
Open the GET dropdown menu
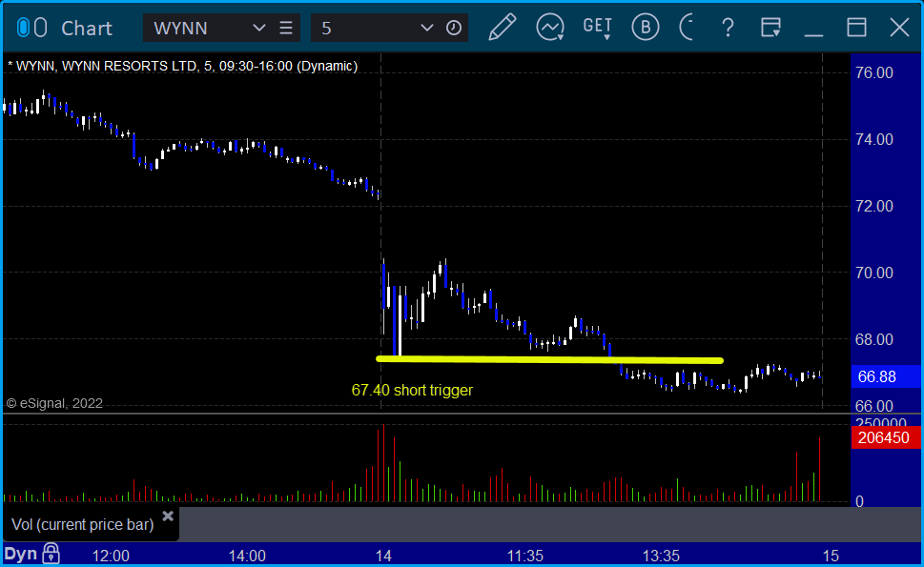pos(598,28)
